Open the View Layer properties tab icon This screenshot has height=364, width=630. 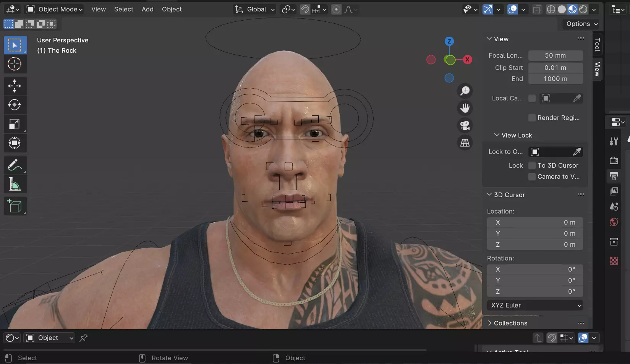[x=614, y=191]
